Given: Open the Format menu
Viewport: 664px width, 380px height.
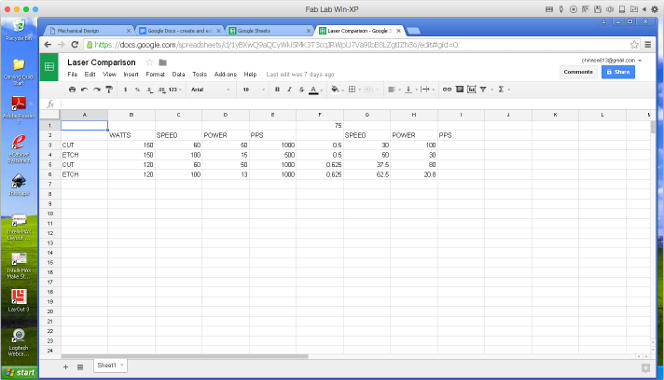Looking at the screenshot, I should coord(155,74).
